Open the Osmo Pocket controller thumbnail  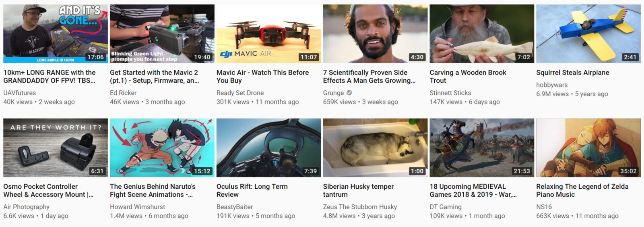(x=56, y=148)
